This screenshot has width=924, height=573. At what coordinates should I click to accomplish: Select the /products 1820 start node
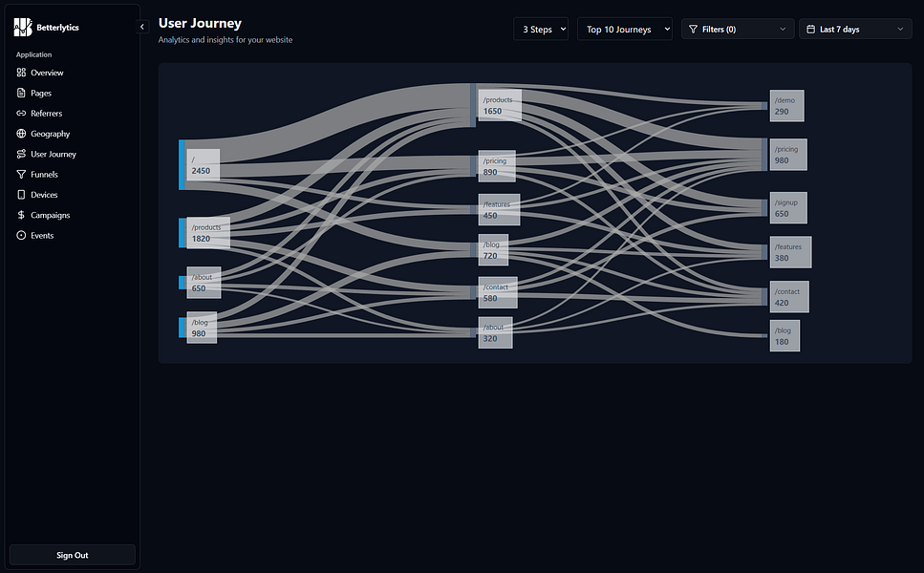pos(208,233)
